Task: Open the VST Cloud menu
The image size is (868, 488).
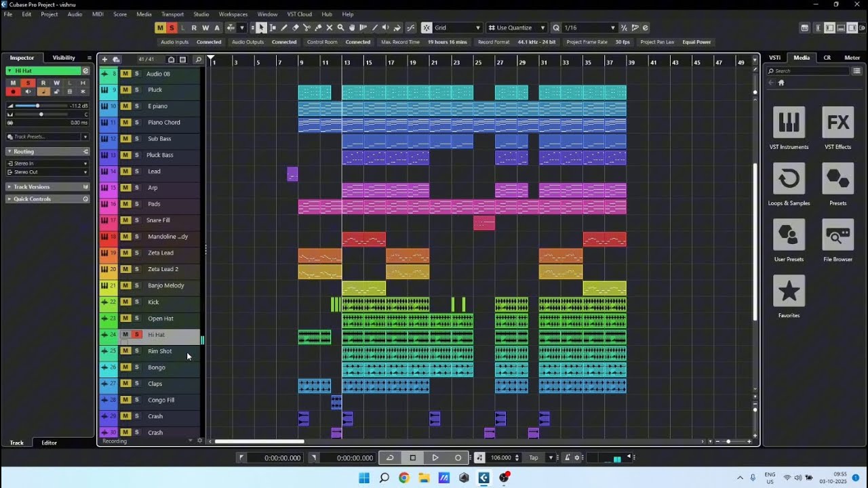Action: [x=299, y=14]
